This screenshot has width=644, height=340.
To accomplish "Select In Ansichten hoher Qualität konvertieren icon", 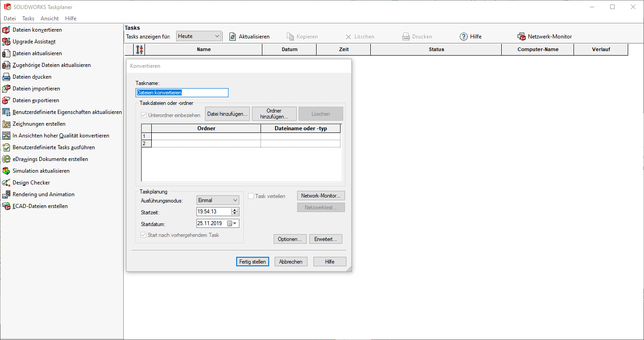I will coord(6,136).
